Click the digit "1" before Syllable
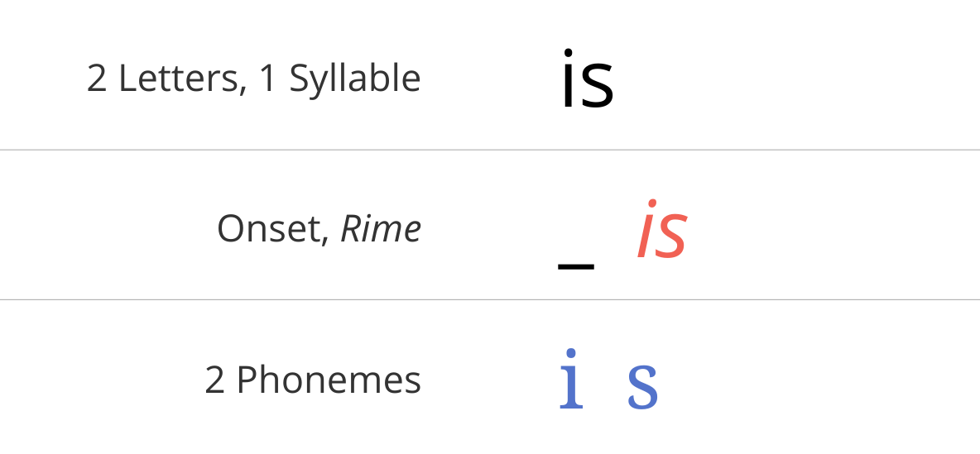The width and height of the screenshot is (980, 454). [267, 79]
